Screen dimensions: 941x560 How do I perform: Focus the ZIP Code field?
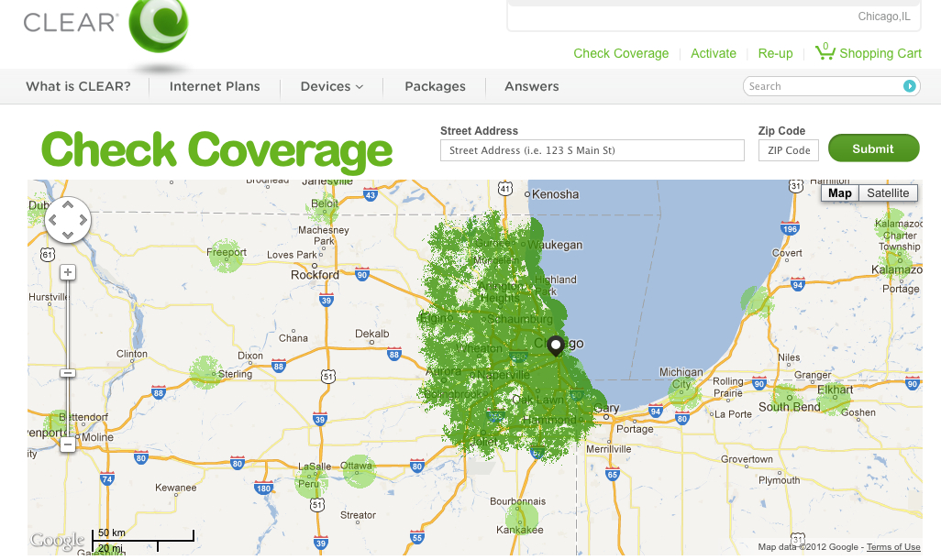tap(789, 150)
